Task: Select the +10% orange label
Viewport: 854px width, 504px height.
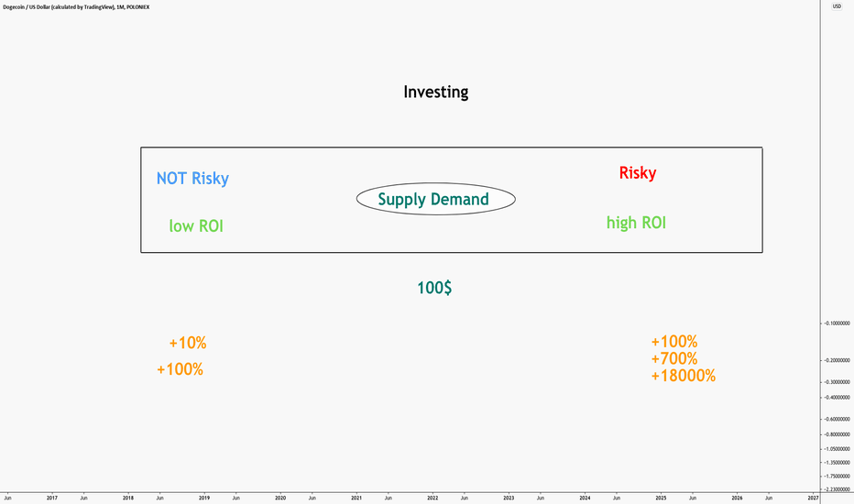Action: coord(187,344)
